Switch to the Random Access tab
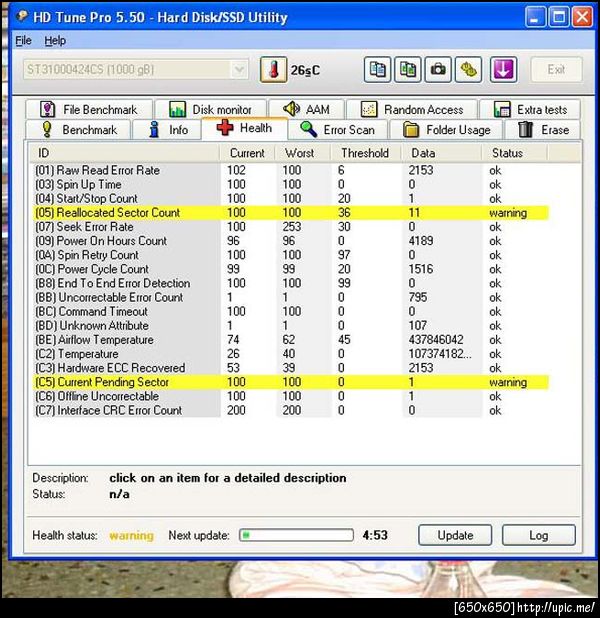Screen dimensions: 600x618 pyautogui.click(x=412, y=109)
